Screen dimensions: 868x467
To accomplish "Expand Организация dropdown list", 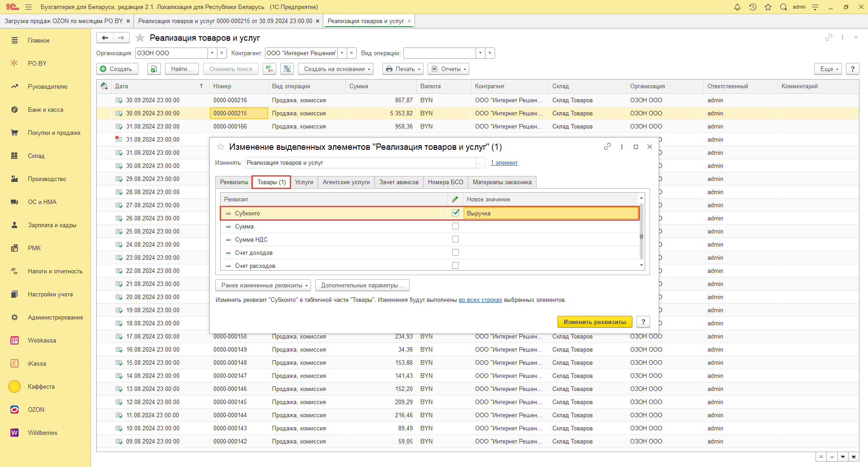I will click(212, 53).
